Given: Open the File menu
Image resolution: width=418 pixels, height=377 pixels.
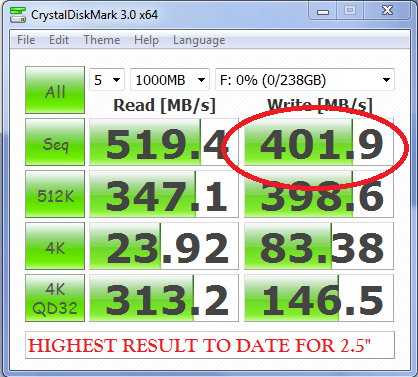Looking at the screenshot, I should [26, 40].
